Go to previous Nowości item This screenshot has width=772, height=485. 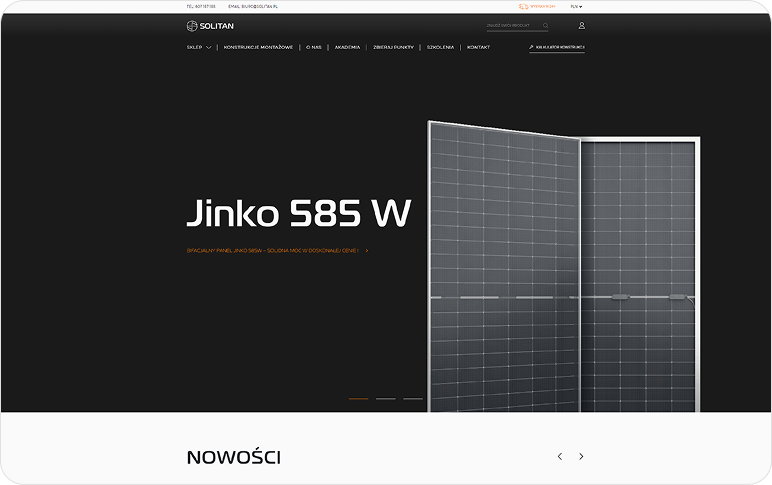tap(559, 456)
